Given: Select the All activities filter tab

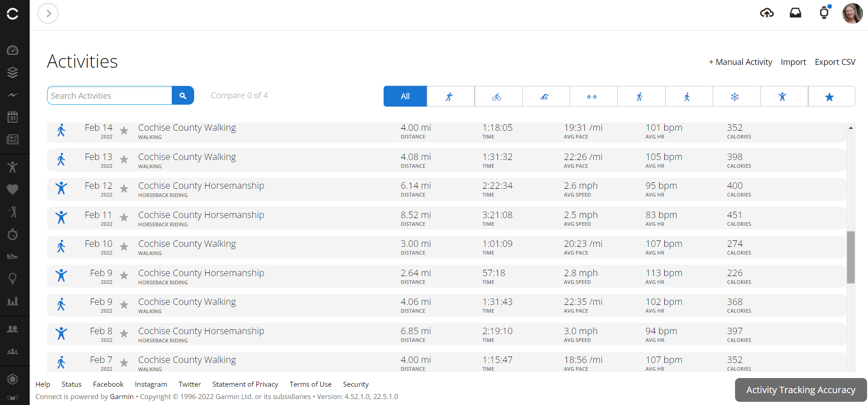Looking at the screenshot, I should click(x=405, y=96).
